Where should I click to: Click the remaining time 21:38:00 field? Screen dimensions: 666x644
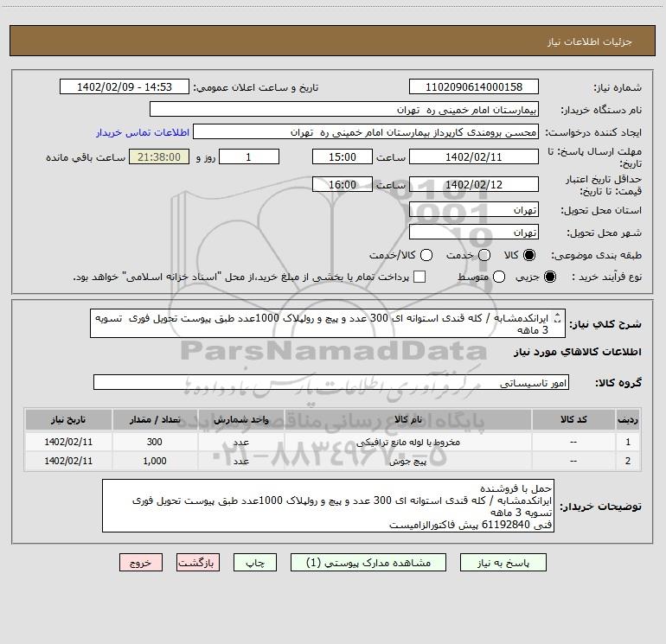159,156
